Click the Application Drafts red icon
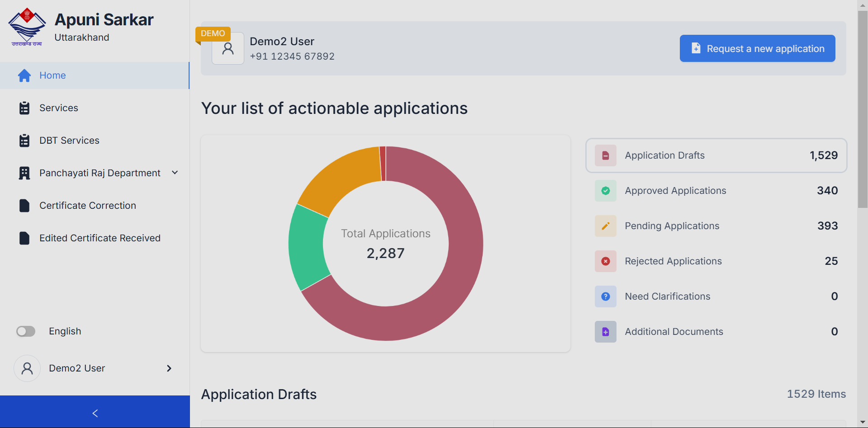 click(606, 155)
